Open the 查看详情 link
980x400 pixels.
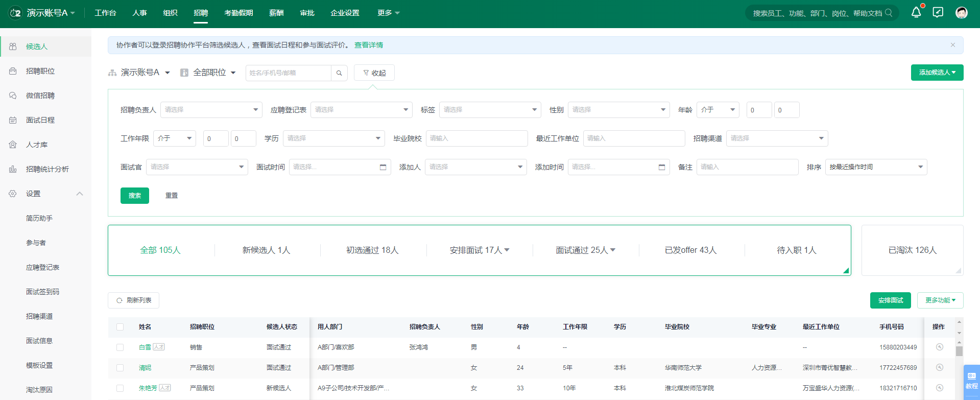pos(369,45)
